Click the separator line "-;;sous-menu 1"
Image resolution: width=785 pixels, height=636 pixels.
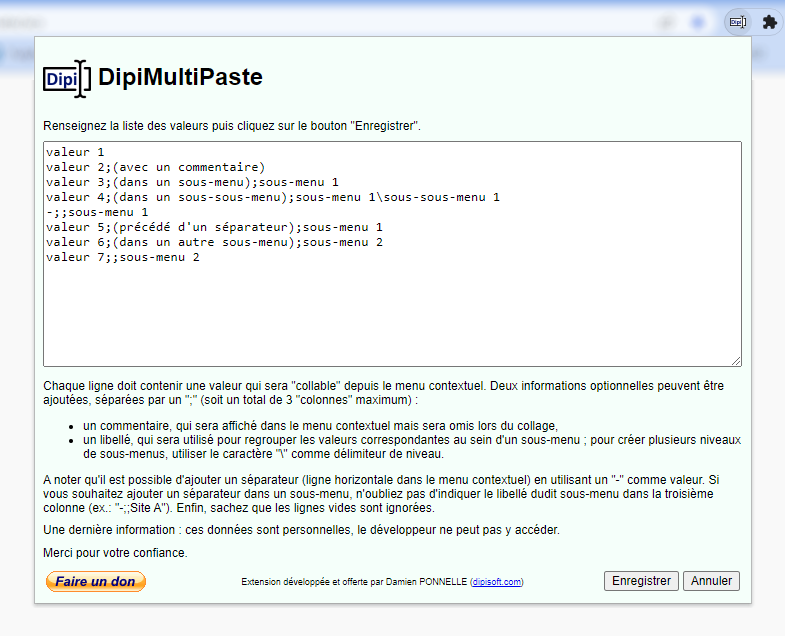pyautogui.click(x=97, y=212)
